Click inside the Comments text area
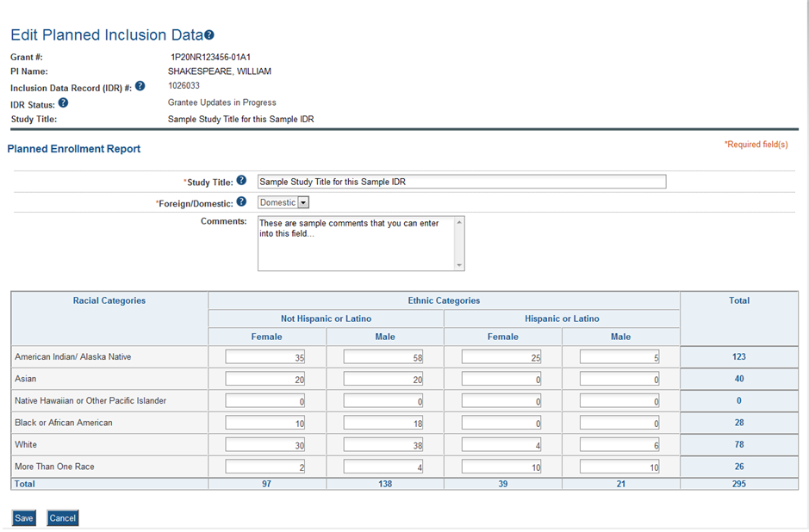 360,243
